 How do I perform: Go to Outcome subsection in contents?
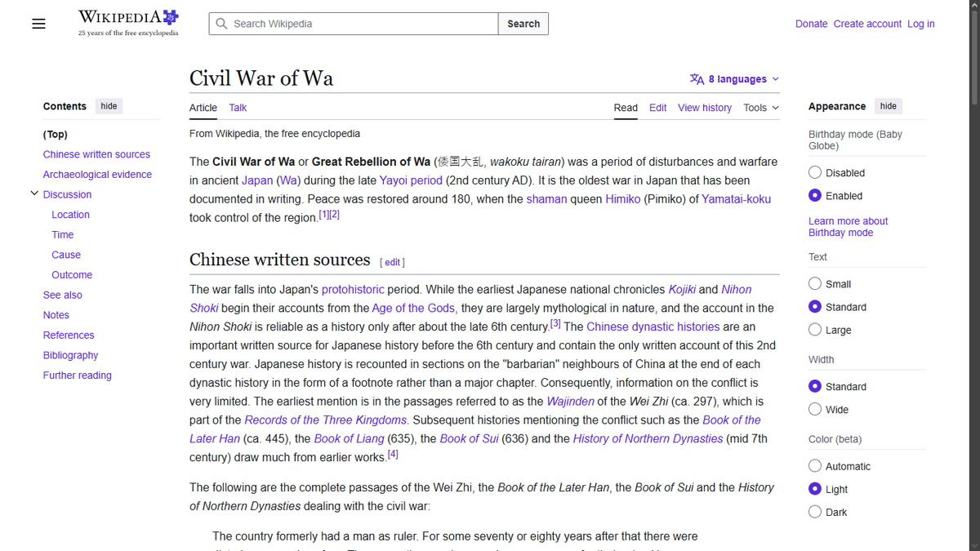pyautogui.click(x=72, y=275)
